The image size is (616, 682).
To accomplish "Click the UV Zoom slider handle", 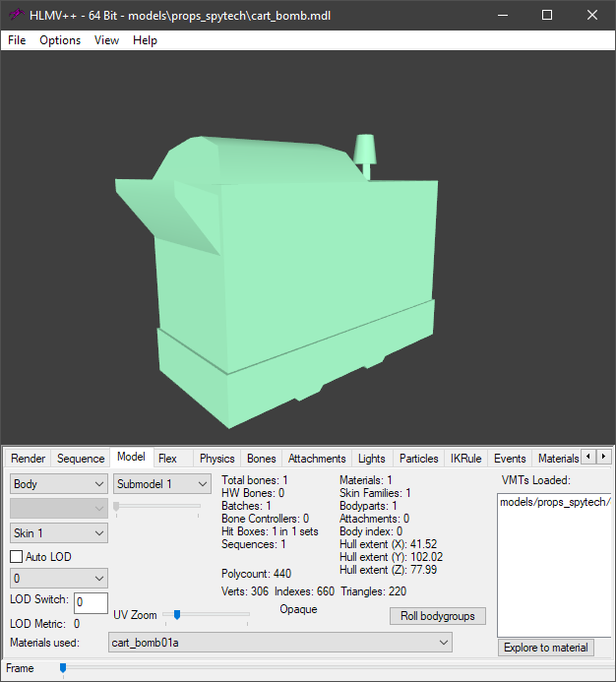I will click(x=177, y=614).
